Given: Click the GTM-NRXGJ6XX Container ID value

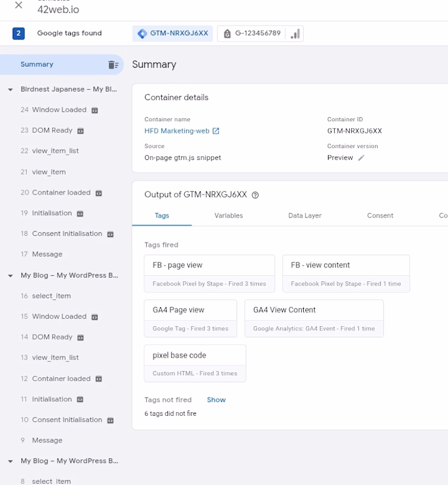Looking at the screenshot, I should coord(355,131).
